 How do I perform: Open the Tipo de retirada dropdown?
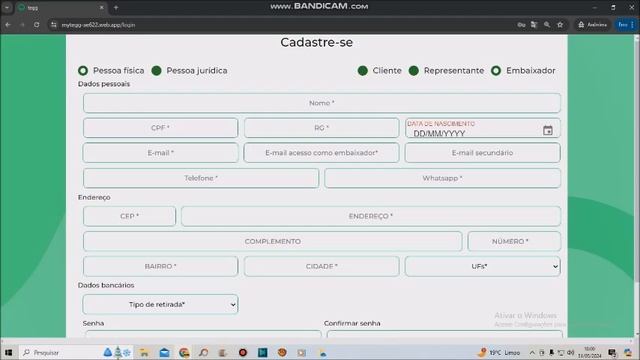click(160, 304)
